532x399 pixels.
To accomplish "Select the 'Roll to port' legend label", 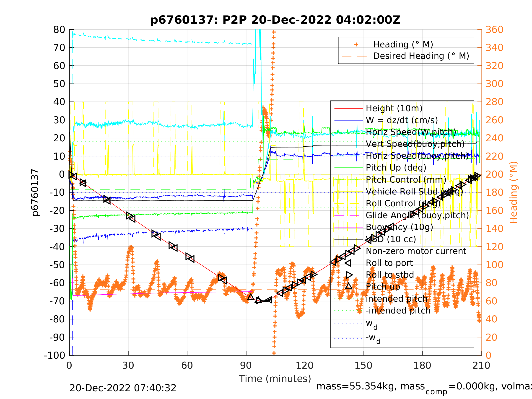I will coord(389,263).
